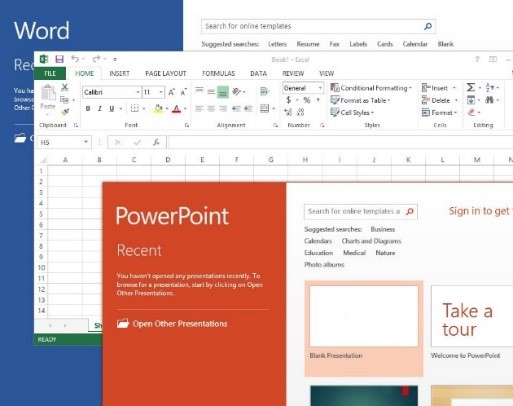Click the Cut scissors icon in Clipboard group
This screenshot has height=406, width=513.
[65, 88]
